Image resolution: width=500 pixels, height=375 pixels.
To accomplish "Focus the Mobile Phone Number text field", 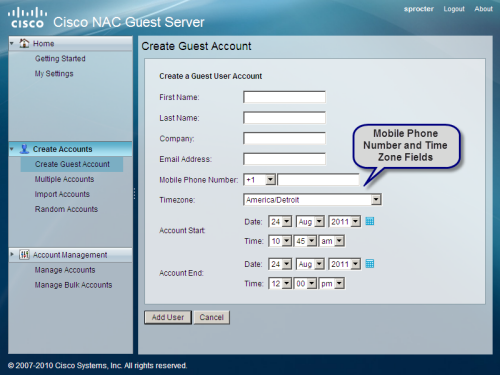I will coord(318,180).
